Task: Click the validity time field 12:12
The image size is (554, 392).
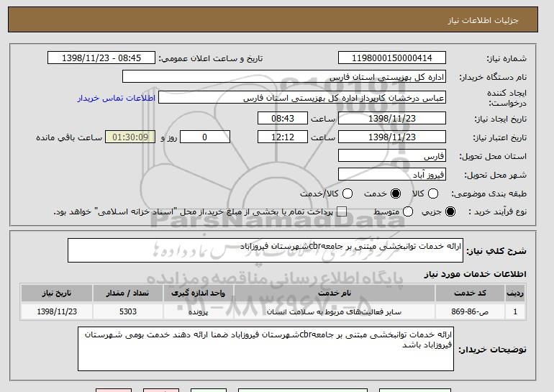Action: point(283,137)
